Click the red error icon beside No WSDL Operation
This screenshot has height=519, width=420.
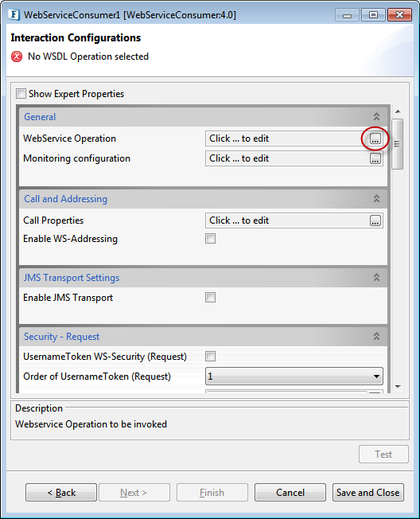(x=17, y=57)
